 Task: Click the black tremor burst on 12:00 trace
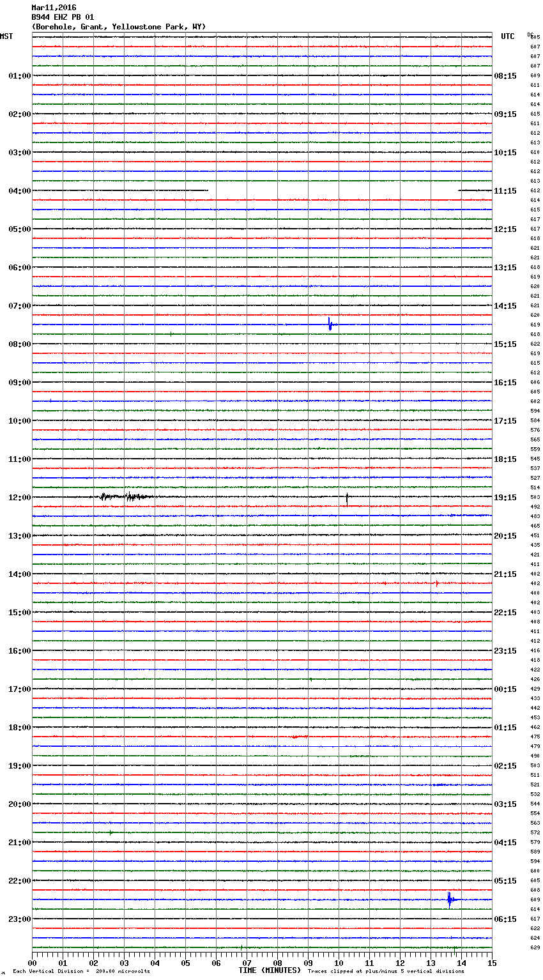(x=126, y=496)
